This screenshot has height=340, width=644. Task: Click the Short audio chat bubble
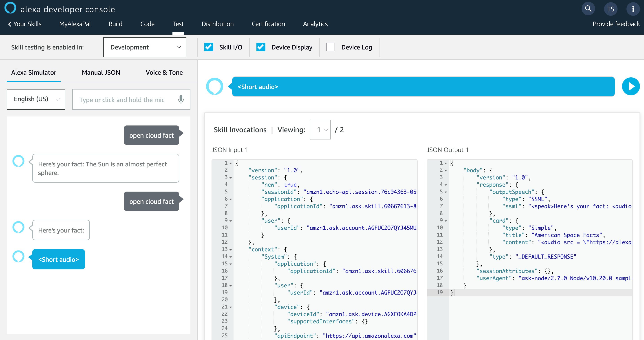pyautogui.click(x=59, y=259)
